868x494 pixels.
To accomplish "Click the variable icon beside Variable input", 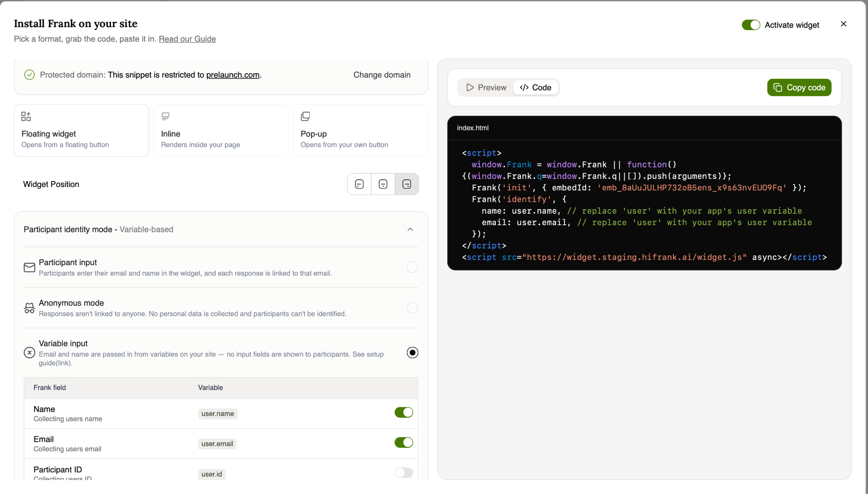I will point(29,353).
